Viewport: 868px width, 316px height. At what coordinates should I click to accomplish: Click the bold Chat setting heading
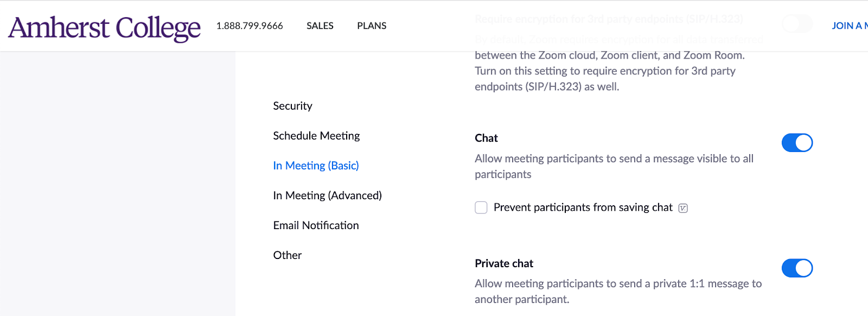[486, 138]
